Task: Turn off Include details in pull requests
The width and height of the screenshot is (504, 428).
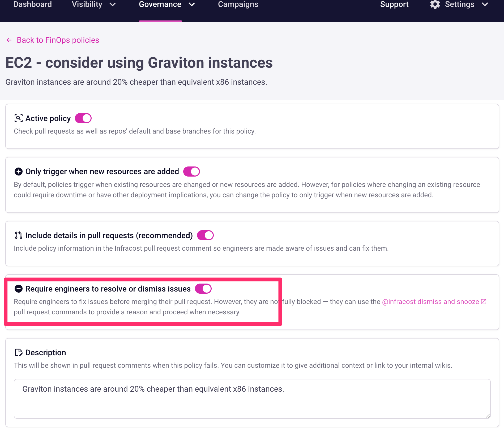Action: pyautogui.click(x=205, y=235)
